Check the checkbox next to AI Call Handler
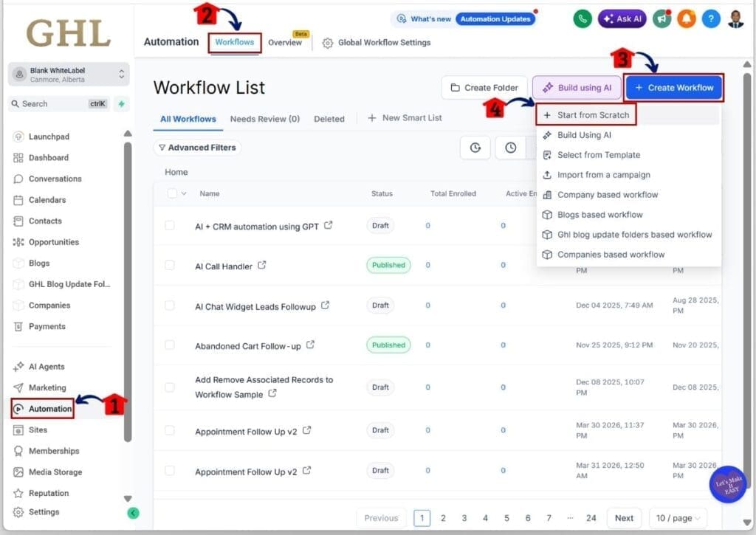The width and height of the screenshot is (756, 535). [x=170, y=264]
